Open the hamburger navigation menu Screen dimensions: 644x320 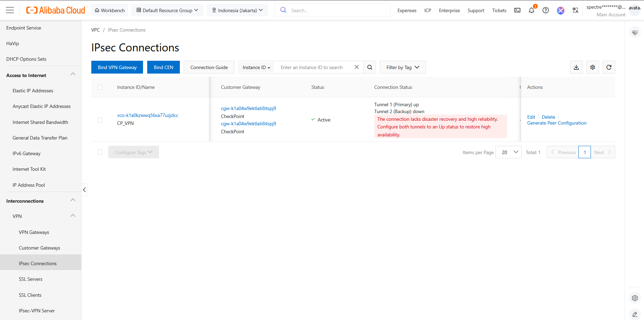tap(10, 10)
